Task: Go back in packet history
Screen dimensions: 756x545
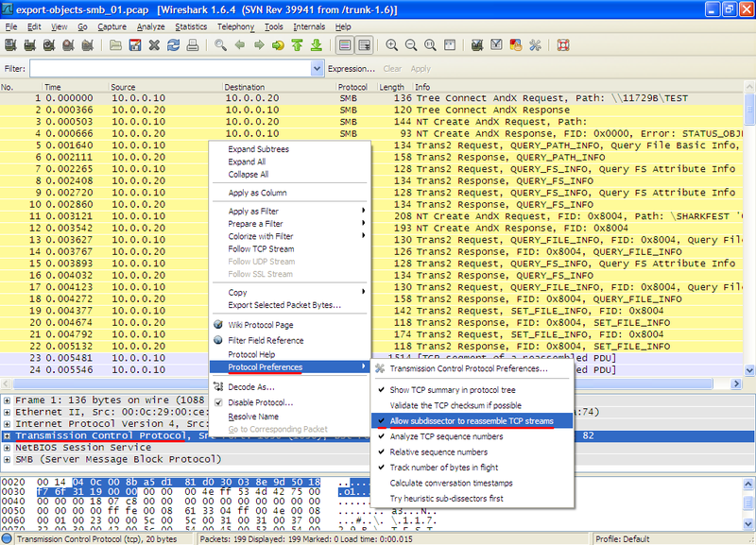Action: (240, 45)
